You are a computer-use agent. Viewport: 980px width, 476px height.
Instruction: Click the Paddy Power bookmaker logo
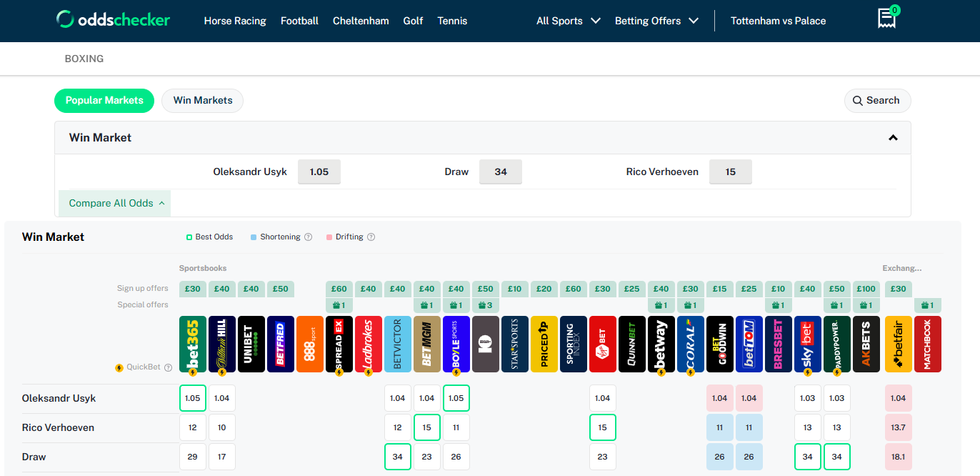836,344
